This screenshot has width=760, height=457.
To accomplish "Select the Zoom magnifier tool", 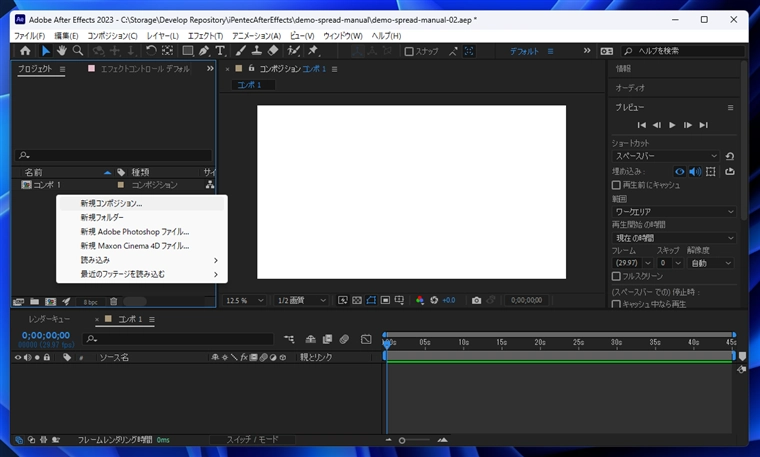I will (78, 50).
